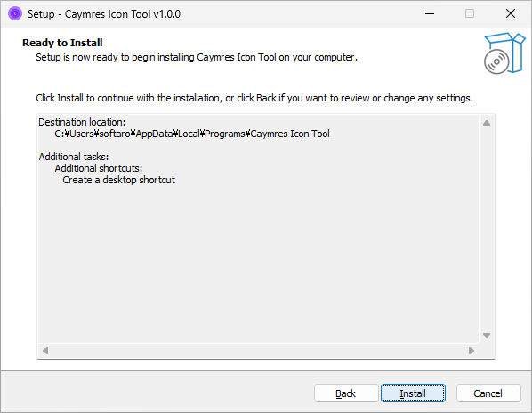Start installation with the Install button

[x=413, y=393]
